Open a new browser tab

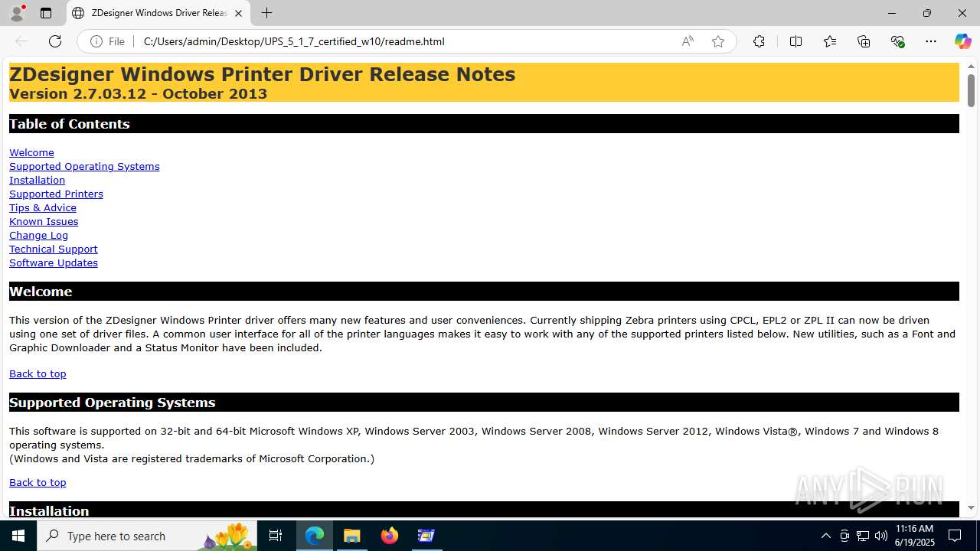click(x=266, y=13)
